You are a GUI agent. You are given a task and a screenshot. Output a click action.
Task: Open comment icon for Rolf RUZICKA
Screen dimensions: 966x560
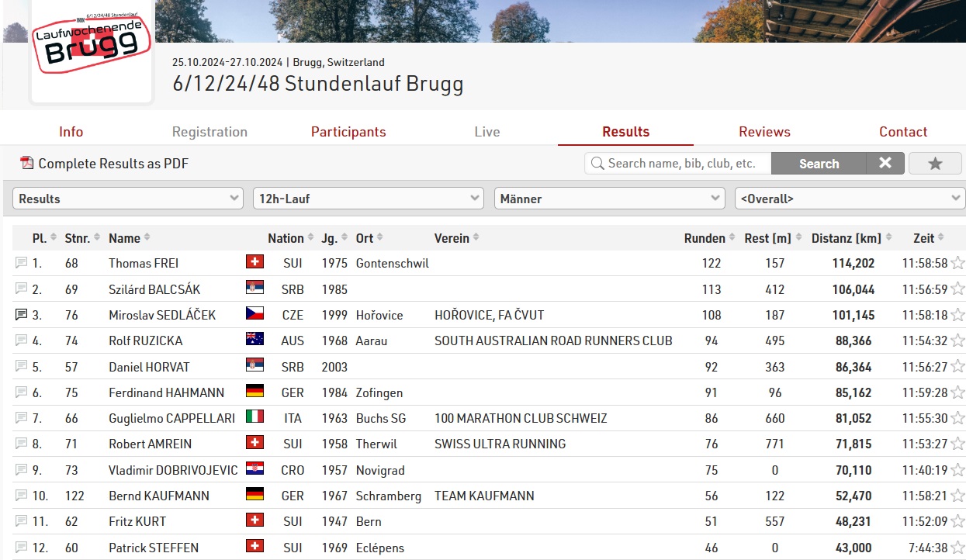(x=21, y=340)
